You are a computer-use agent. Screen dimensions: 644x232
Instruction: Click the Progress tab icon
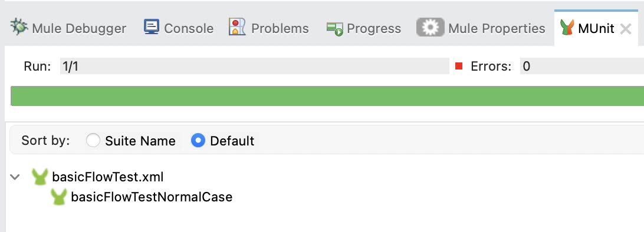click(335, 29)
